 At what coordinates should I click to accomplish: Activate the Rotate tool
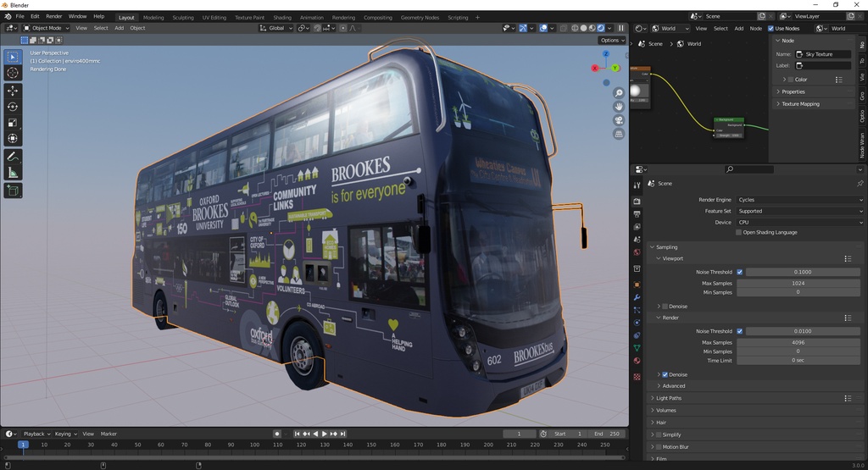click(x=13, y=106)
